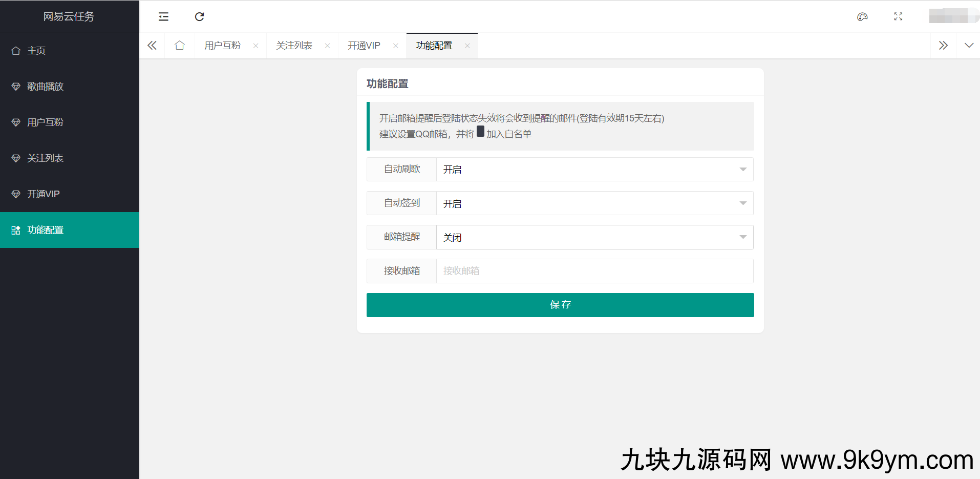Refresh the current page with the reload icon
980x479 pixels.
pos(200,16)
